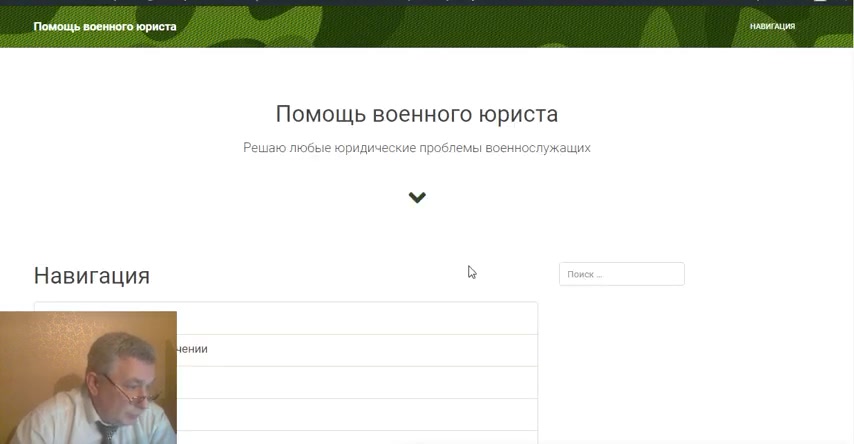Screen dimensions: 854x444
Task: Click the down chevron arrow under the subtitle
Action: click(417, 197)
